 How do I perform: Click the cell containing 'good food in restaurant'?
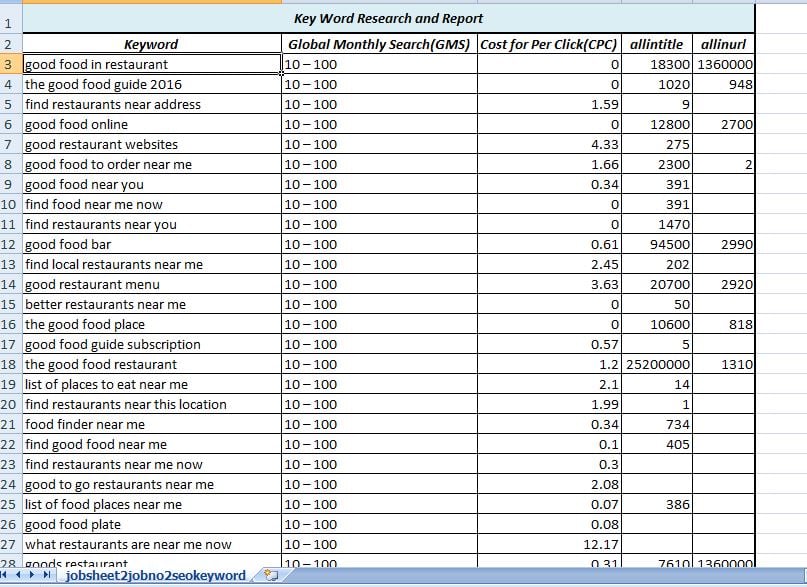(150, 64)
